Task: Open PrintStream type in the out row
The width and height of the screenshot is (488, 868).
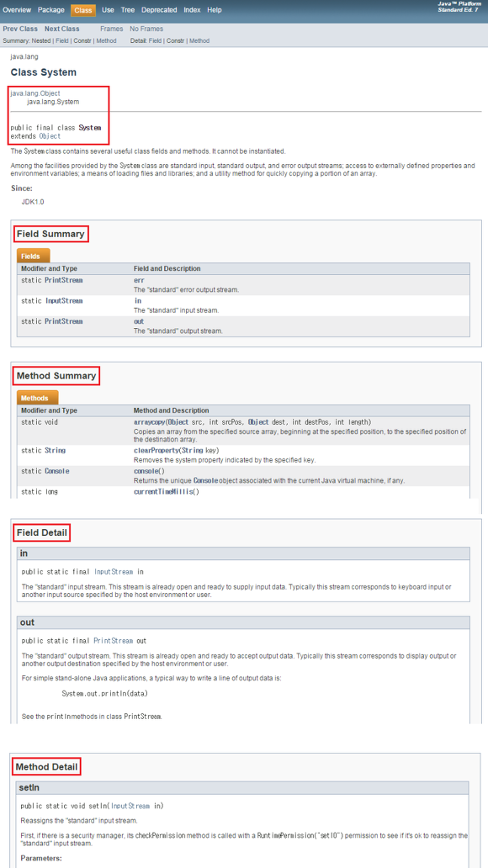Action: click(64, 321)
